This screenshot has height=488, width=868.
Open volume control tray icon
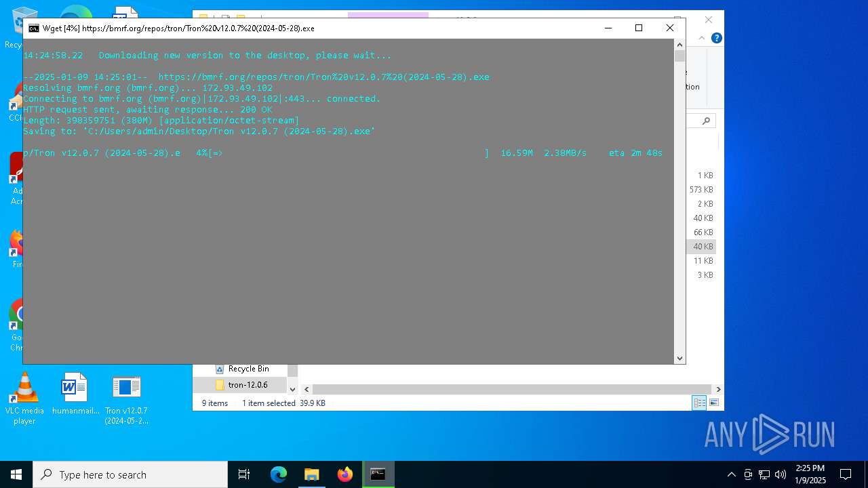point(781,474)
